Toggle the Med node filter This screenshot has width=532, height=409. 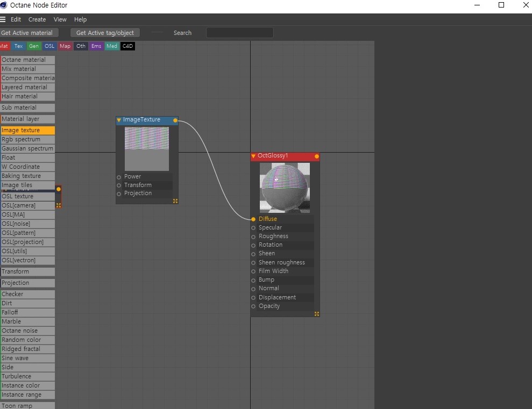pyautogui.click(x=112, y=46)
